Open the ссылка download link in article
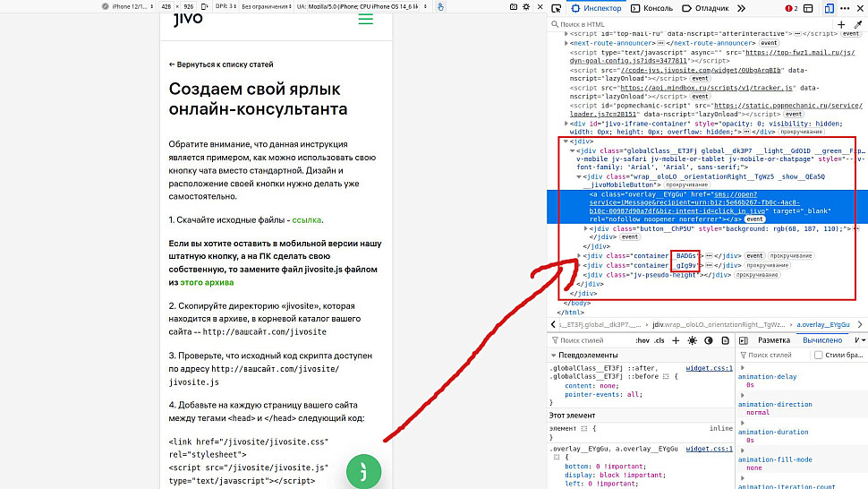The width and height of the screenshot is (868, 489). tap(307, 219)
